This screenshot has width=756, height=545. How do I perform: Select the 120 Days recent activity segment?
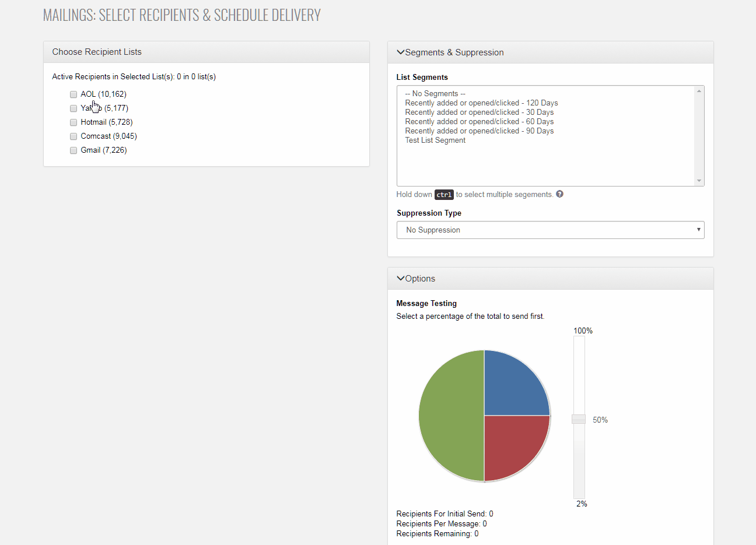481,103
